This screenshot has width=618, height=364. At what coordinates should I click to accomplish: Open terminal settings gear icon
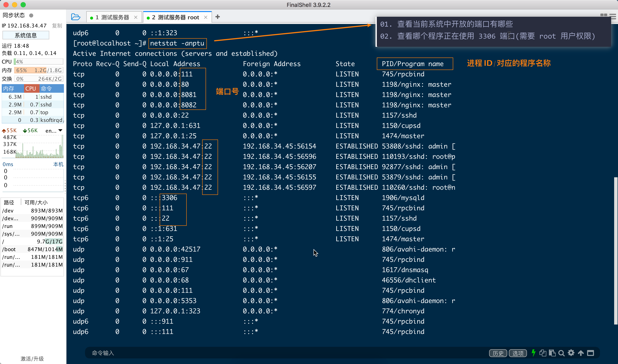point(571,353)
